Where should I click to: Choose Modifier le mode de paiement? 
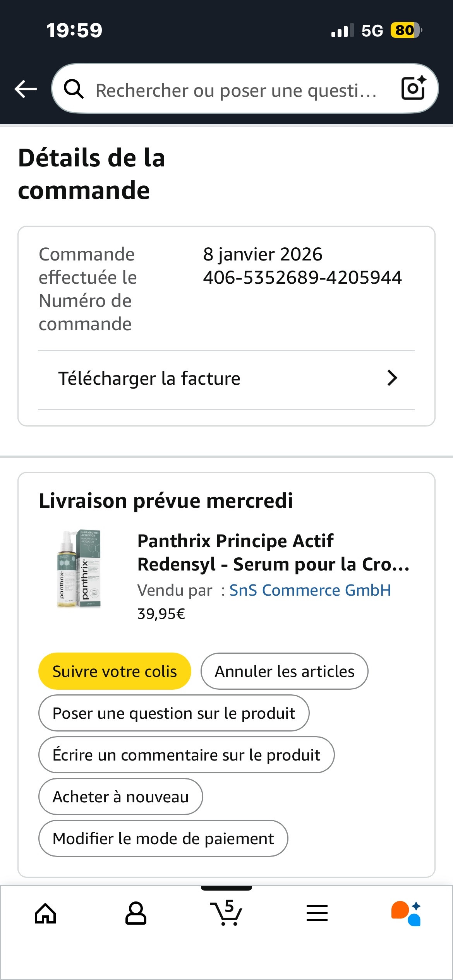click(163, 839)
